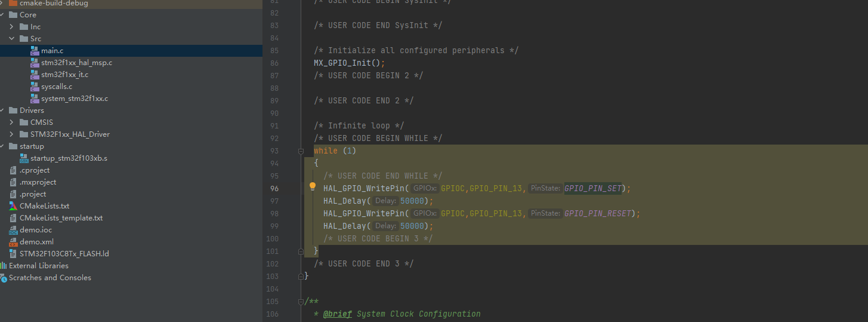The height and width of the screenshot is (322, 868).
Task: Click comment USER CODE END 3
Action: point(364,263)
